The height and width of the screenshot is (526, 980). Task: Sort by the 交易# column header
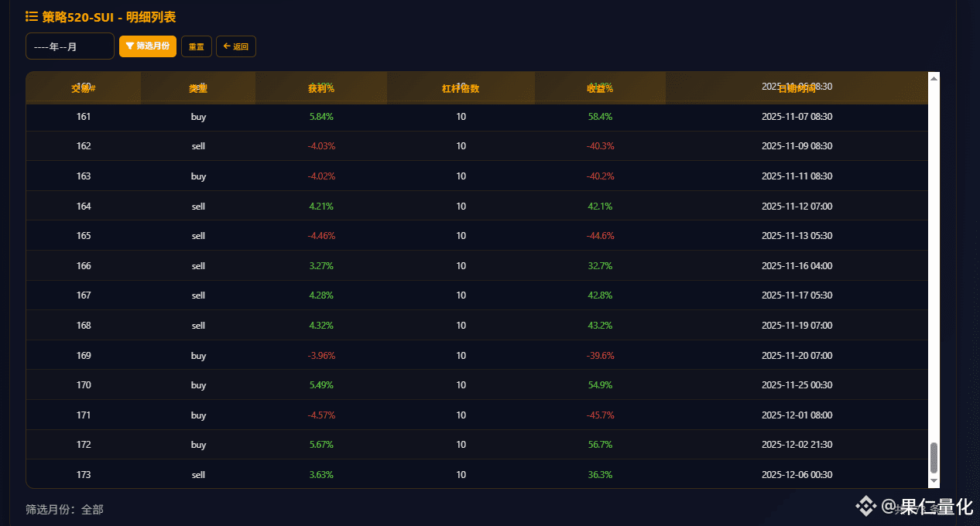tap(84, 88)
